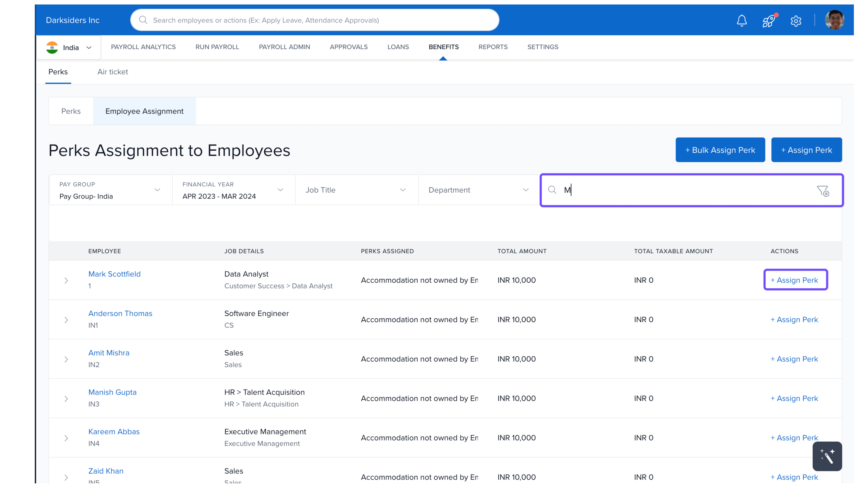
Task: Click the rocket icon in header
Action: point(769,21)
